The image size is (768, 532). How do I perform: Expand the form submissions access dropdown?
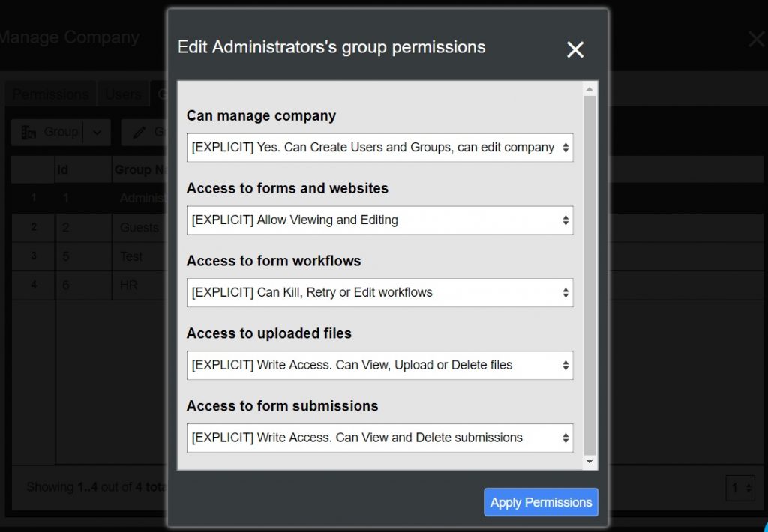click(x=379, y=438)
